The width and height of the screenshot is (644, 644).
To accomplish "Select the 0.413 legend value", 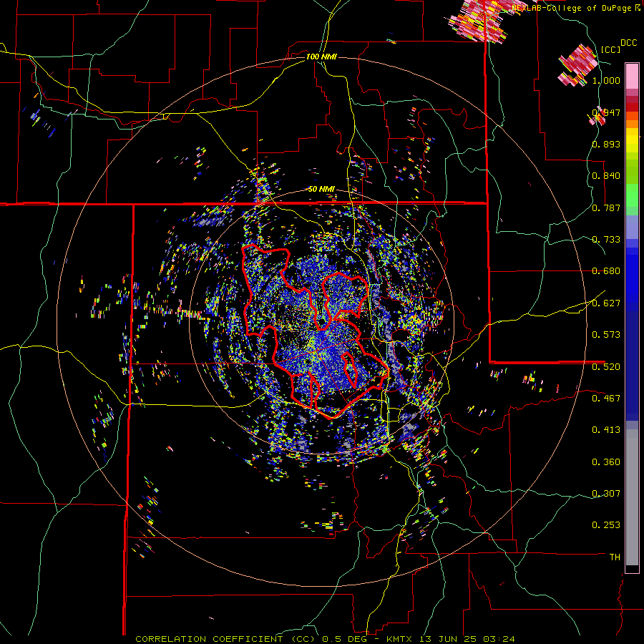I will pos(606,430).
